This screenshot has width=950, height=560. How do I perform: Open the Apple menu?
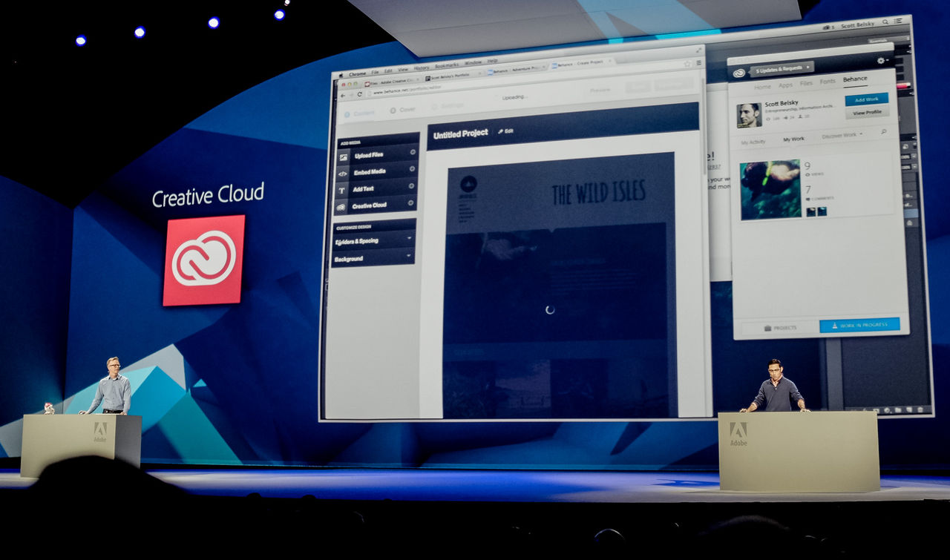click(x=341, y=75)
